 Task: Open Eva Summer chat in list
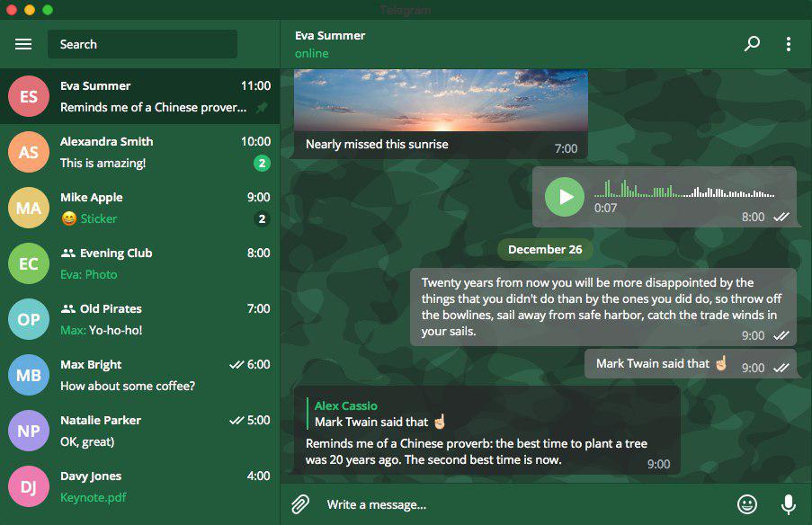[x=139, y=96]
